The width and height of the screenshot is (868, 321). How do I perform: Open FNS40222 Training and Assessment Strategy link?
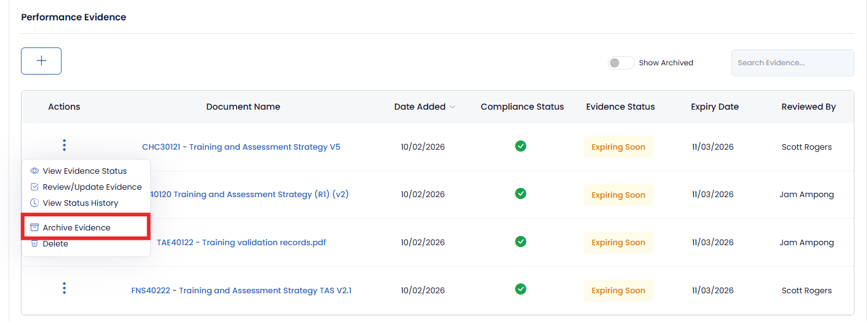(241, 291)
